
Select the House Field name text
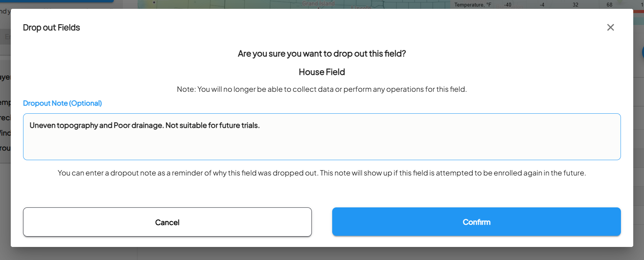322,72
